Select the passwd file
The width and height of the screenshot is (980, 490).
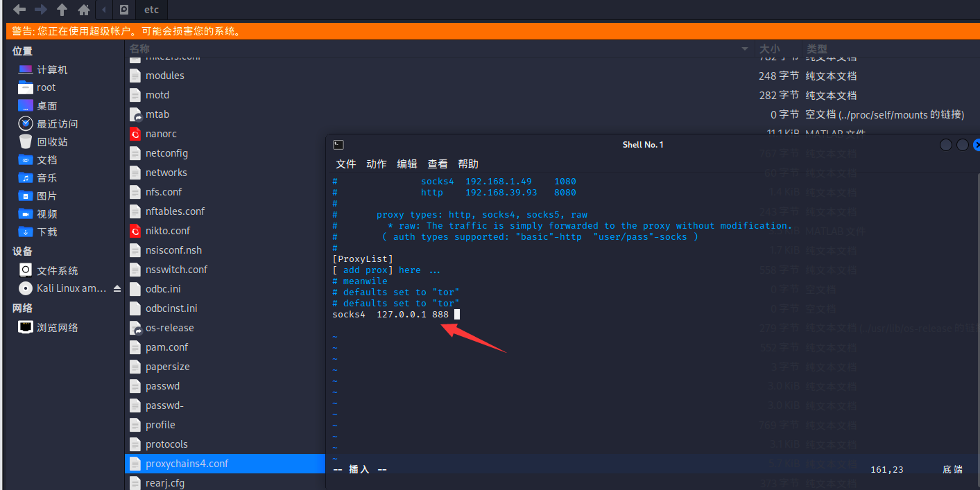[162, 386]
